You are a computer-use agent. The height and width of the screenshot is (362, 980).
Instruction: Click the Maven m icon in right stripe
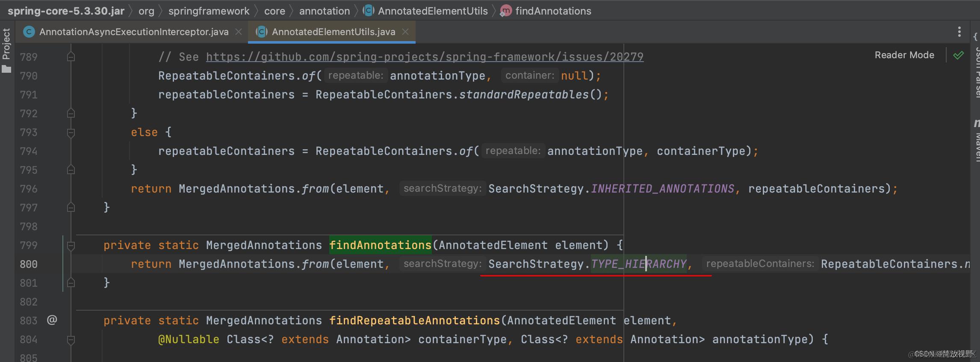[977, 124]
